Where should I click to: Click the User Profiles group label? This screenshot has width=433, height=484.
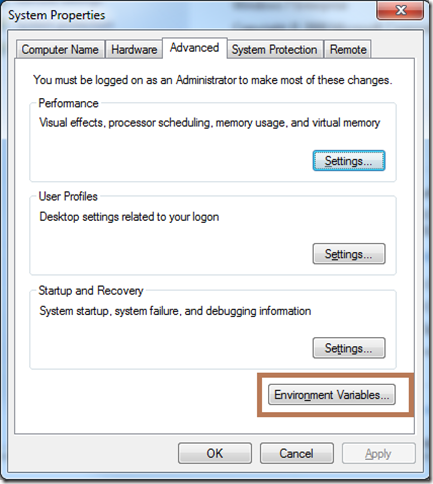pyautogui.click(x=68, y=196)
